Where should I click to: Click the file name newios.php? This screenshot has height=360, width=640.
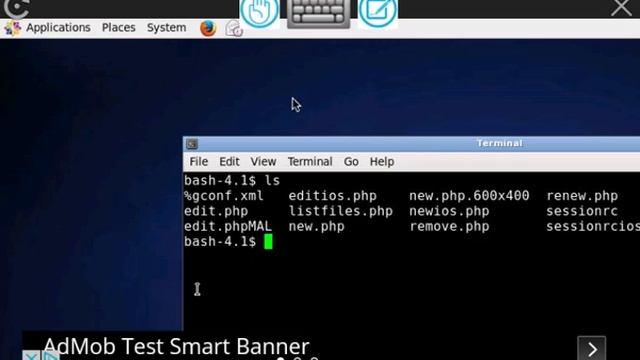(449, 211)
